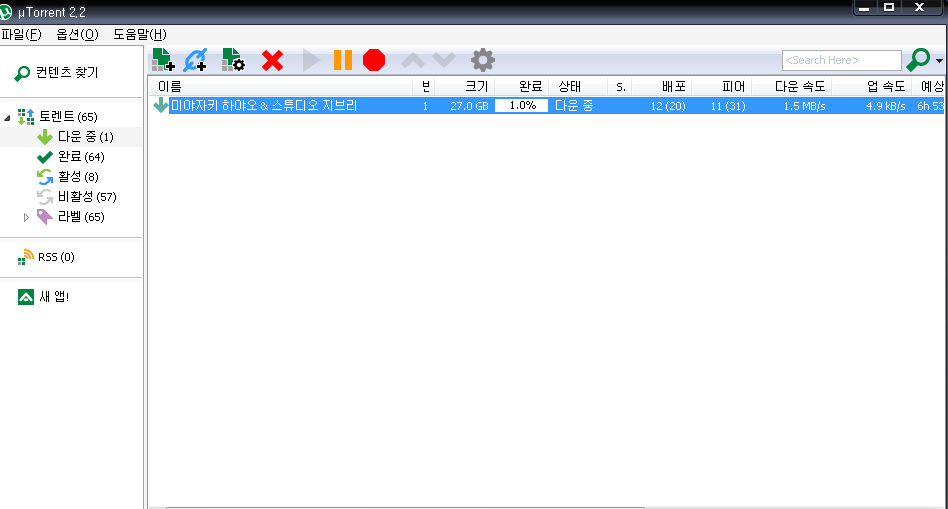Expand the 라벨 (65) tree node
The width and height of the screenshot is (948, 509).
26,217
